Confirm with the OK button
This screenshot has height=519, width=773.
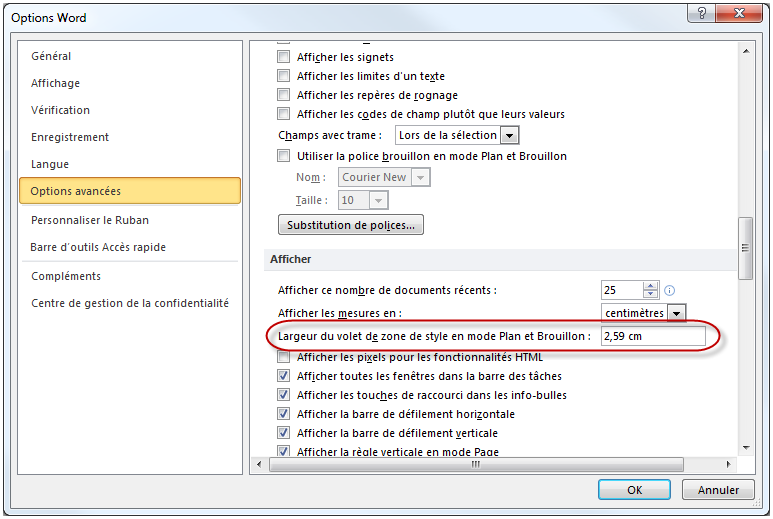(634, 490)
